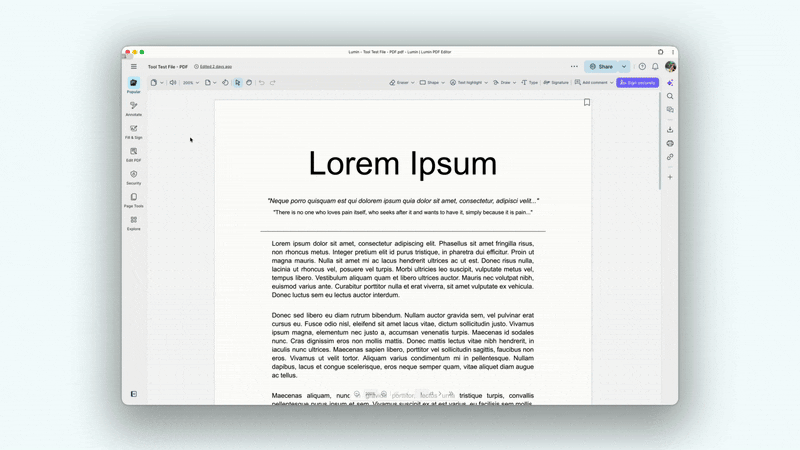Image resolution: width=800 pixels, height=450 pixels.
Task: Open the AI assistant sparkle icon
Action: (670, 83)
